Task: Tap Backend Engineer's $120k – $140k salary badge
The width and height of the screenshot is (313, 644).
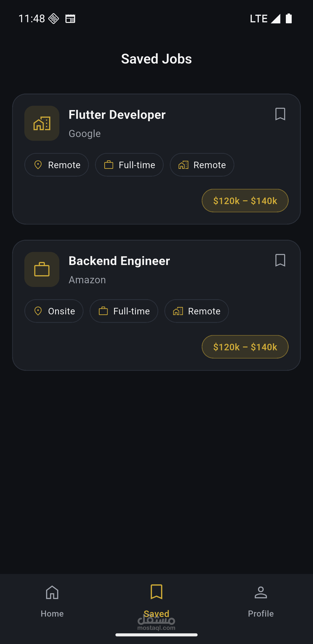Action: [x=245, y=347]
